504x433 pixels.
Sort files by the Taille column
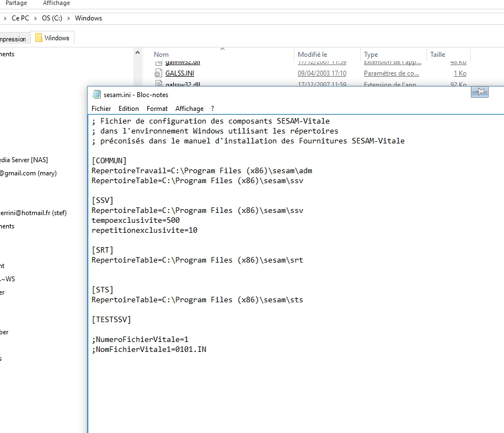pyautogui.click(x=437, y=55)
